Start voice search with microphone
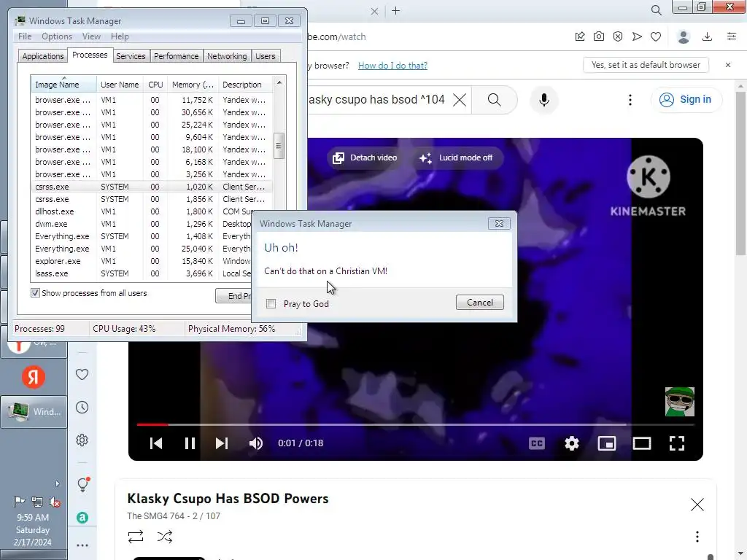The image size is (747, 560). click(x=544, y=99)
